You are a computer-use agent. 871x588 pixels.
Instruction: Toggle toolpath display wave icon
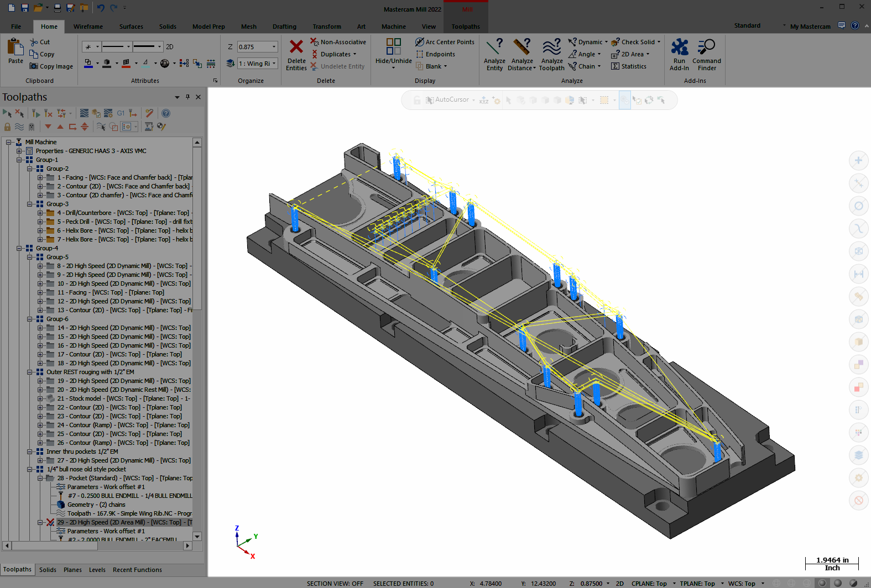(x=19, y=127)
